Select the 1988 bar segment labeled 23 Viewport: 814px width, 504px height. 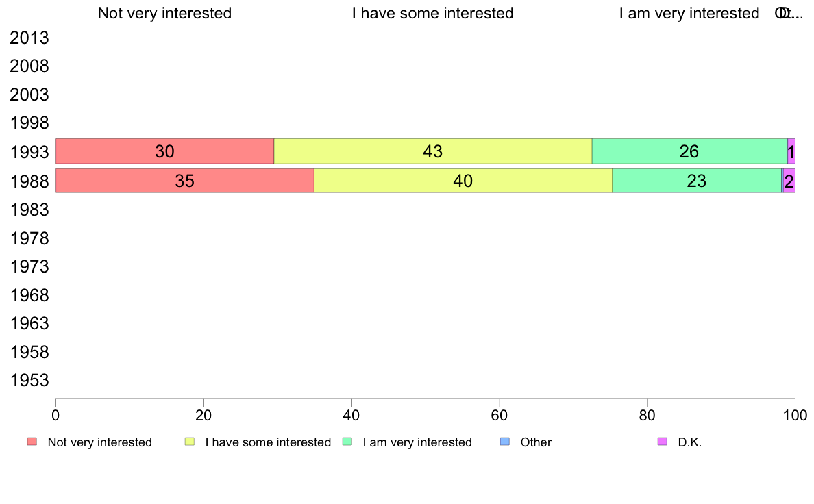click(x=697, y=181)
